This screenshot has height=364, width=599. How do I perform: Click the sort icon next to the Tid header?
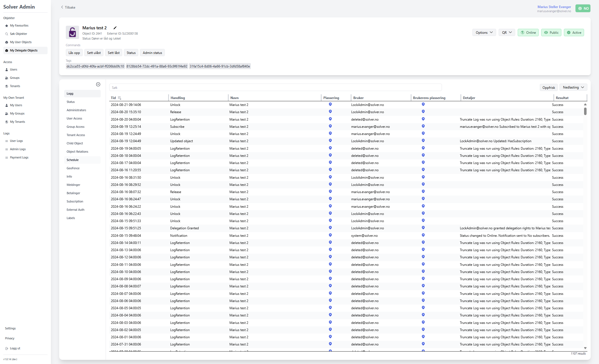[x=119, y=98]
